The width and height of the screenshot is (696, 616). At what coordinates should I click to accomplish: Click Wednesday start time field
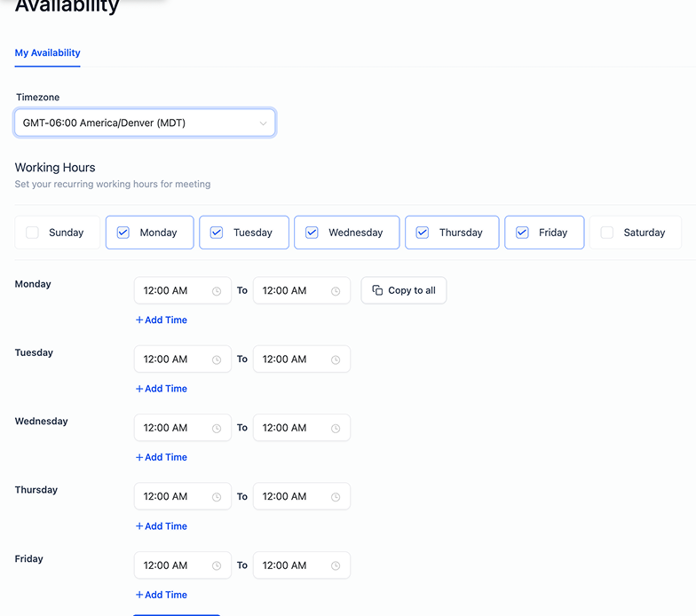tap(183, 428)
